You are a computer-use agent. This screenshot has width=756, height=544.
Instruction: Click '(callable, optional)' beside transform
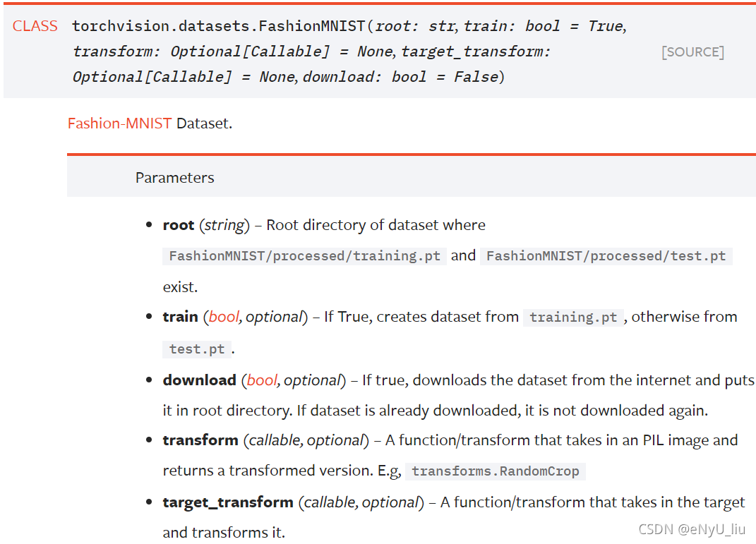coord(306,440)
